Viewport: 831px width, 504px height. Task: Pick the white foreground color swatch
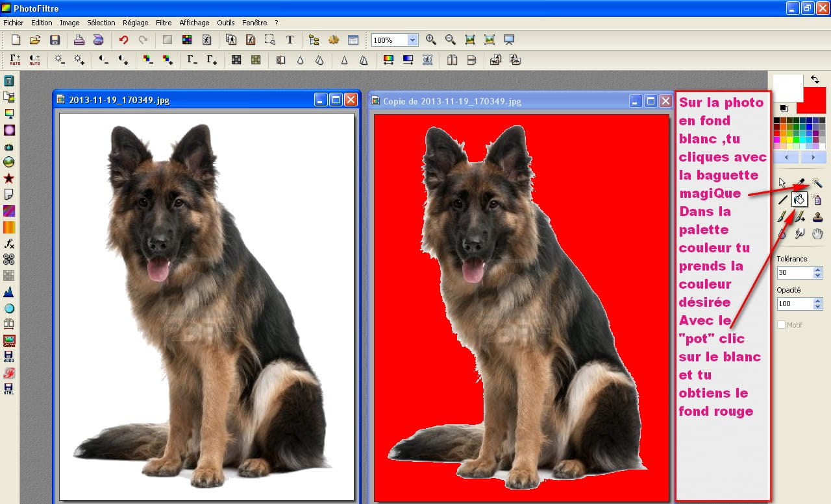point(788,88)
